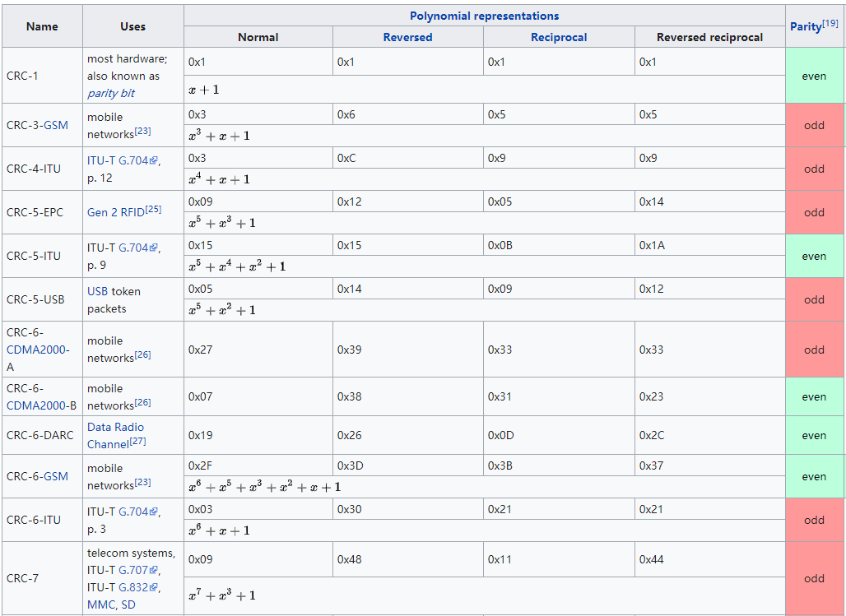View citation 27 in the CRC-6-DARC row
The image size is (846, 616).
coord(137,442)
